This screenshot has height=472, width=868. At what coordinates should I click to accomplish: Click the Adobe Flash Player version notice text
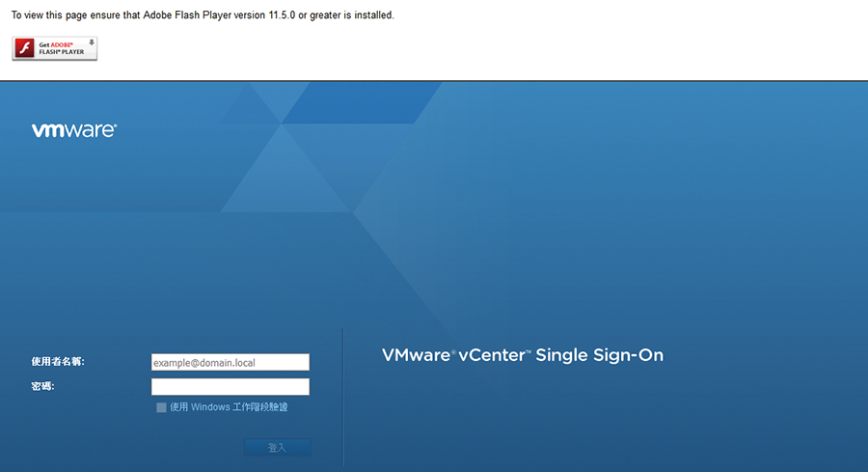(203, 15)
